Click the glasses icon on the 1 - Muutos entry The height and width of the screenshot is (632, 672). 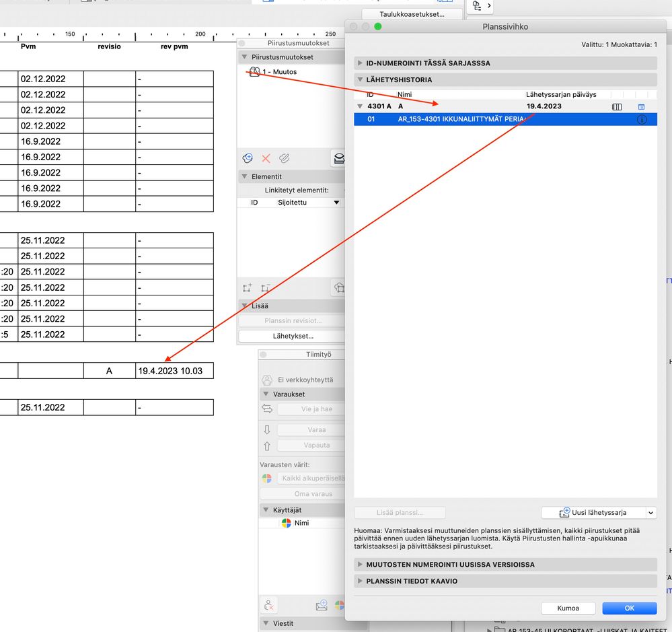point(254,71)
